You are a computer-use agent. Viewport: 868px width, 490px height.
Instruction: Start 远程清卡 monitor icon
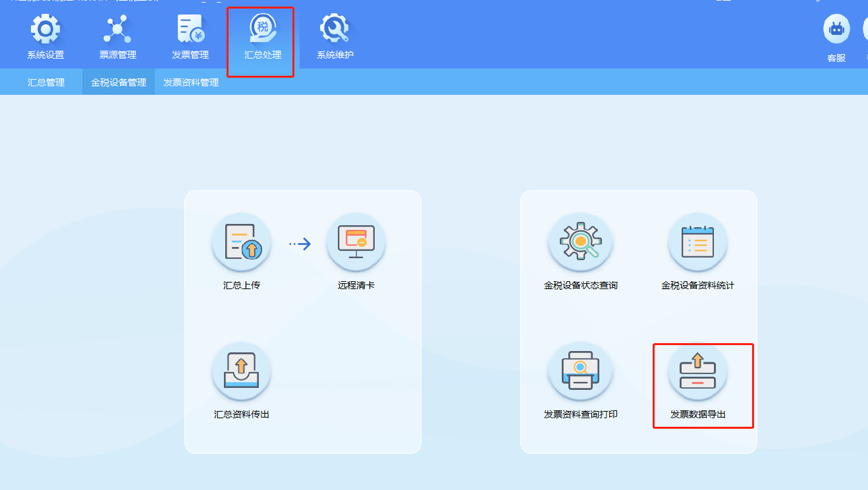point(356,242)
